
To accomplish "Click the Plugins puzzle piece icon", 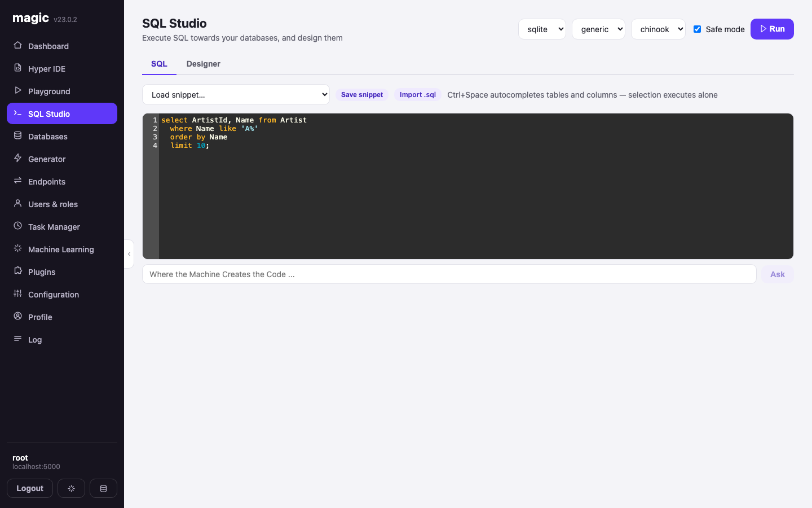I will (17, 271).
